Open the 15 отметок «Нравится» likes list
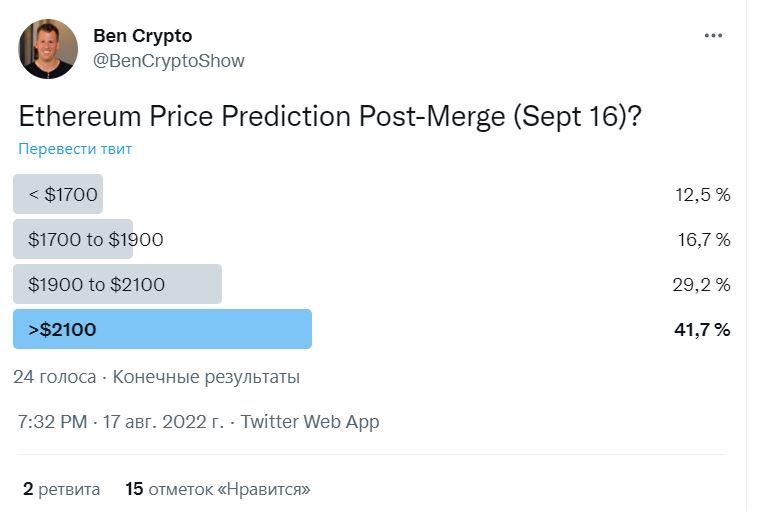 pyautogui.click(x=218, y=489)
